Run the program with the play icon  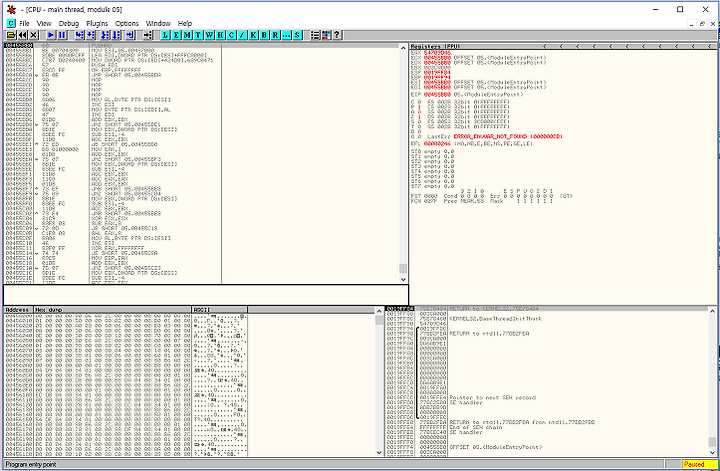[51, 35]
